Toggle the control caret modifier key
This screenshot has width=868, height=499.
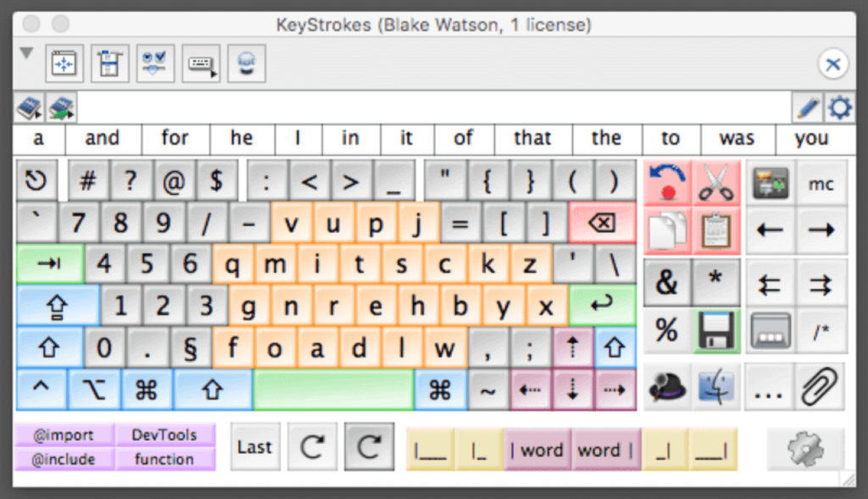coord(42,390)
